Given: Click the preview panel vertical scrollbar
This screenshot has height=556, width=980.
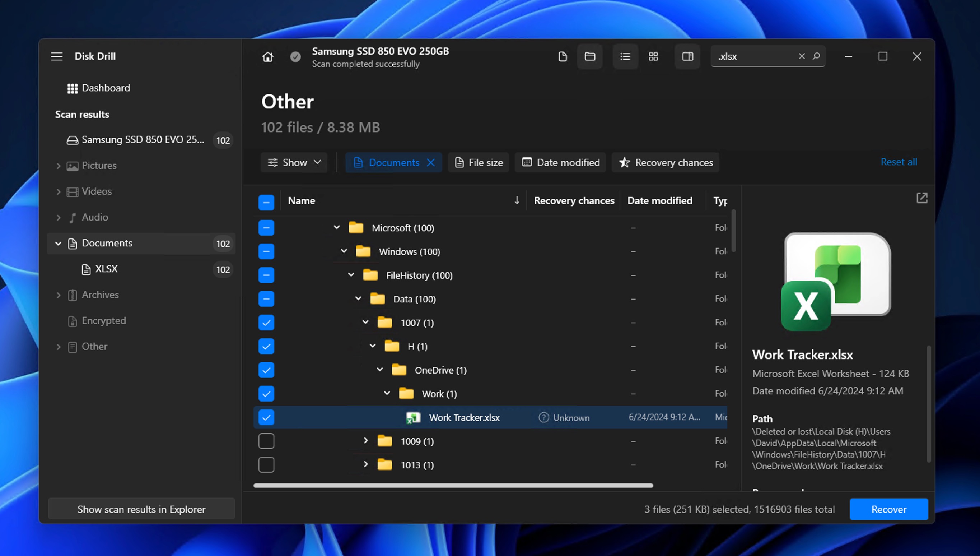Looking at the screenshot, I should pyautogui.click(x=928, y=404).
